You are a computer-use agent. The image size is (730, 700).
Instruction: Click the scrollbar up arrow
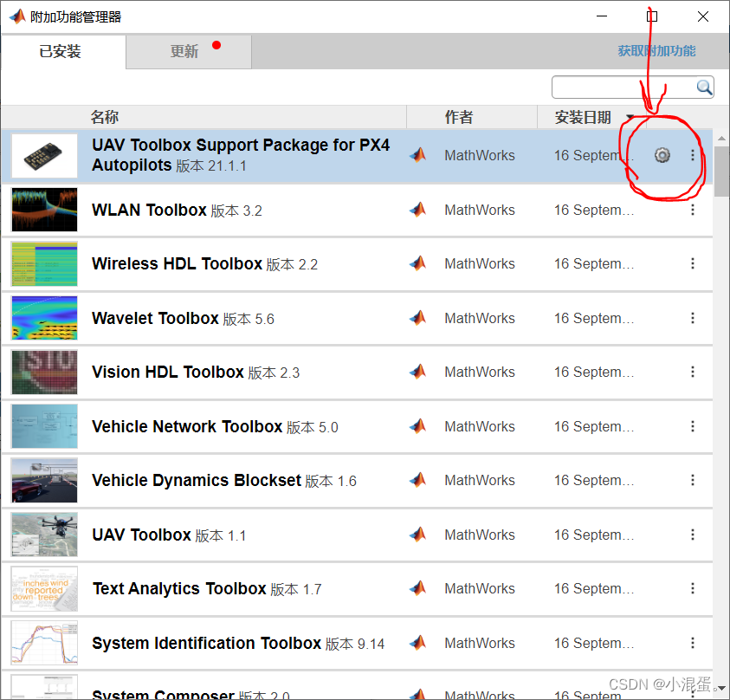pos(721,139)
